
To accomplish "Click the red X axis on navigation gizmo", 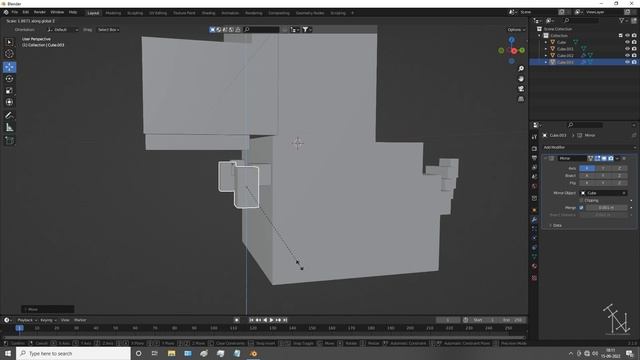I will [x=514, y=51].
